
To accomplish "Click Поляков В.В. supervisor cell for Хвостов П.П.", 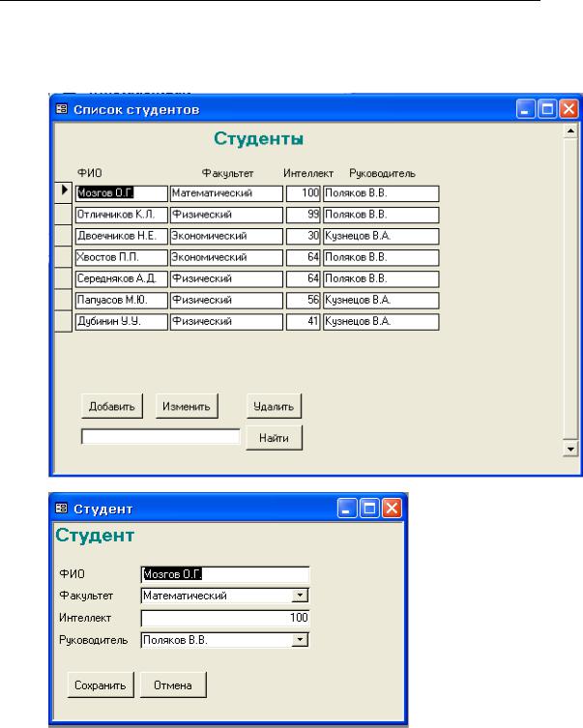I will coord(381,257).
